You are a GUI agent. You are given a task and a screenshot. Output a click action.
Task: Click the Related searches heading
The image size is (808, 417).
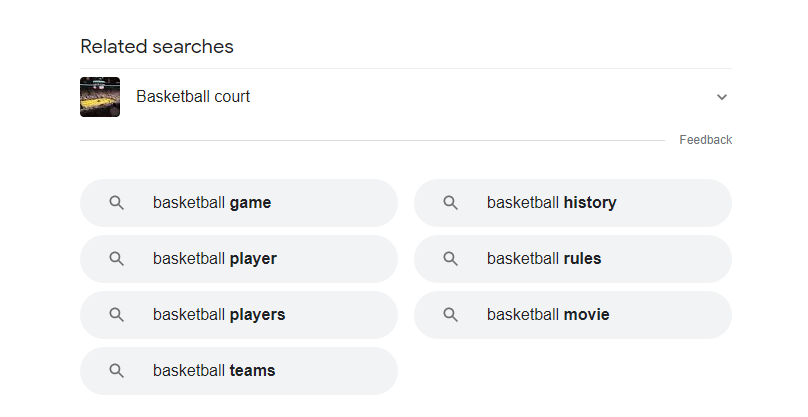(157, 46)
